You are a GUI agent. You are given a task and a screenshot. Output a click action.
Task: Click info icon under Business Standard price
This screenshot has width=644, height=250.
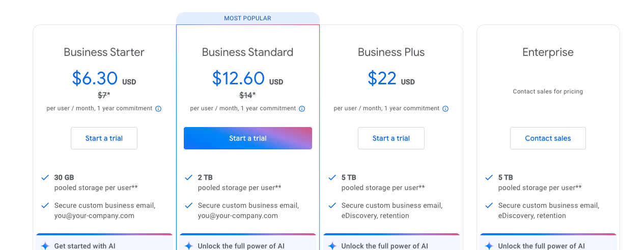coord(302,109)
